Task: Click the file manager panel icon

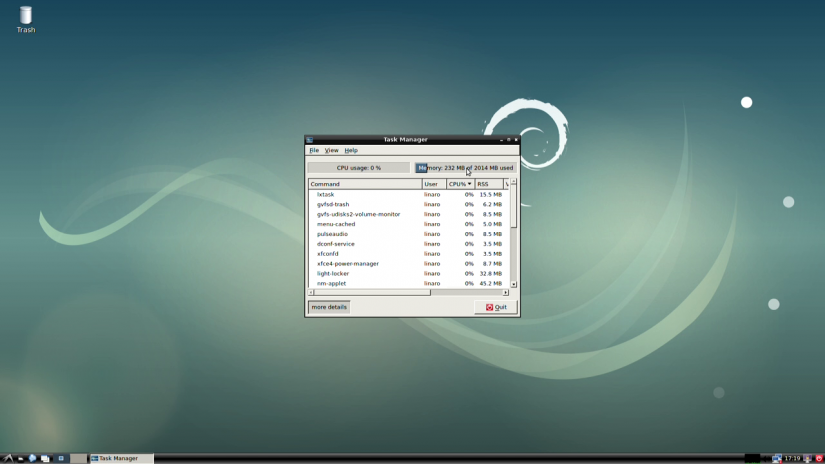Action: (x=20, y=458)
